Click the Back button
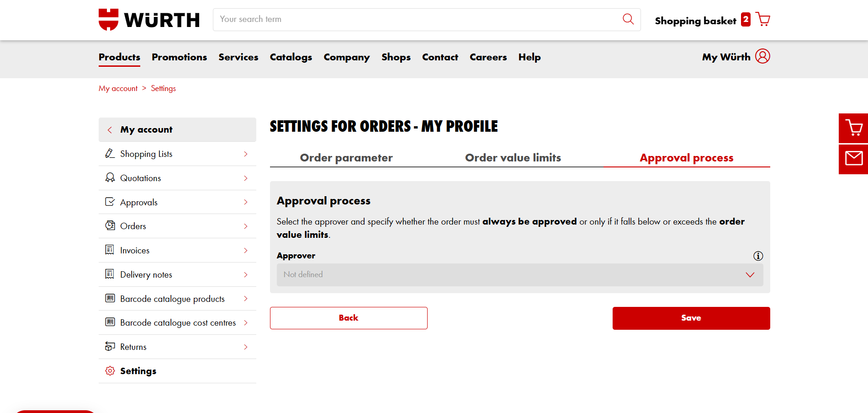The image size is (868, 413). click(349, 318)
